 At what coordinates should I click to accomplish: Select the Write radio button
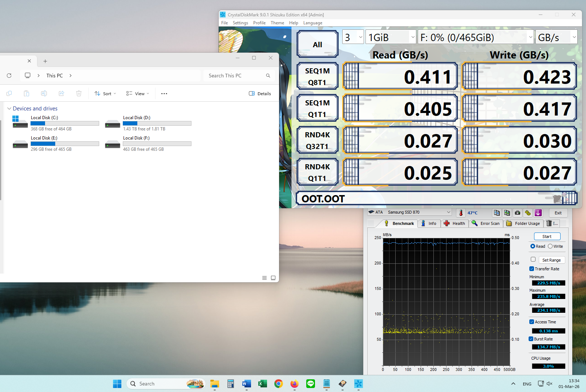point(550,246)
